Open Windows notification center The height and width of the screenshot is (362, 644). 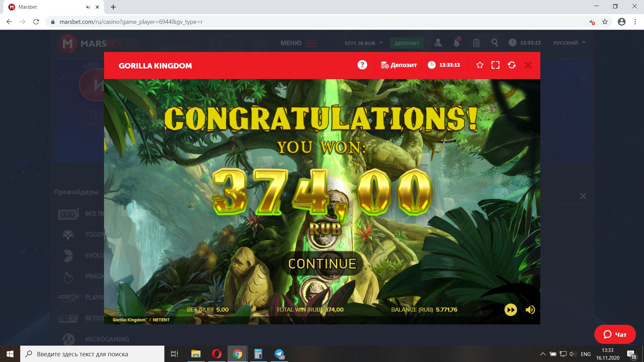[x=631, y=354]
